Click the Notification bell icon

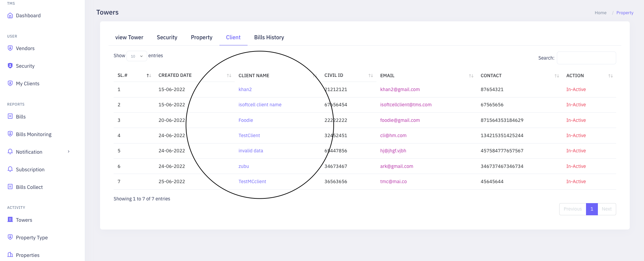10,152
